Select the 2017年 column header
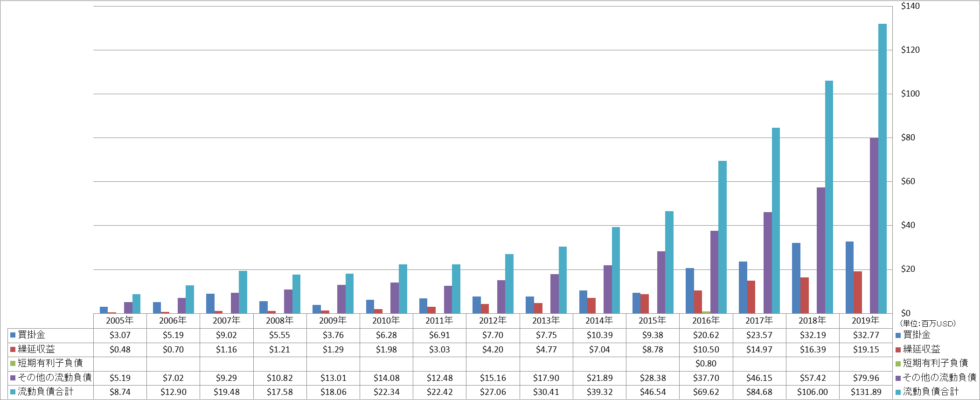 point(759,321)
